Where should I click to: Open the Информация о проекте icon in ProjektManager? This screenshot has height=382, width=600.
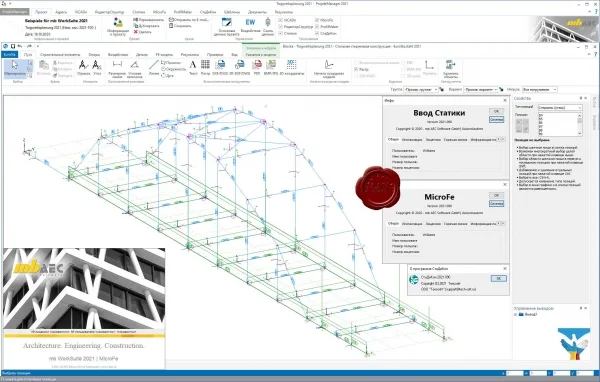coord(118,23)
